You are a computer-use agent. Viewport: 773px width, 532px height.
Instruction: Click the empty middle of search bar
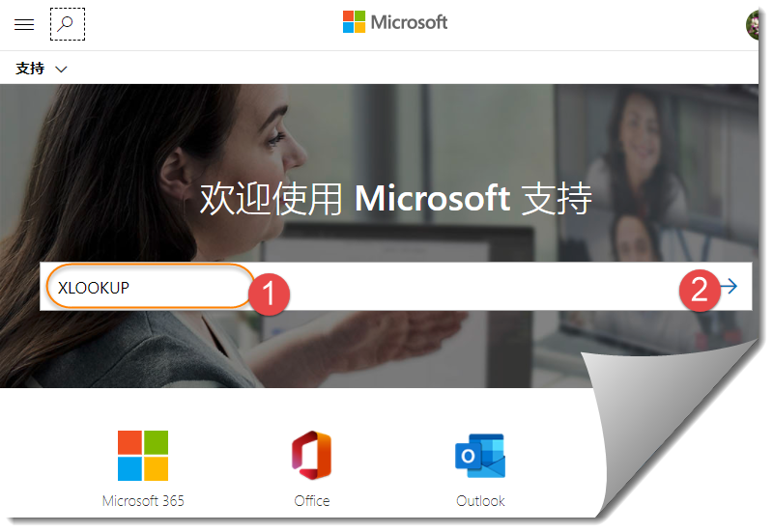(483, 286)
